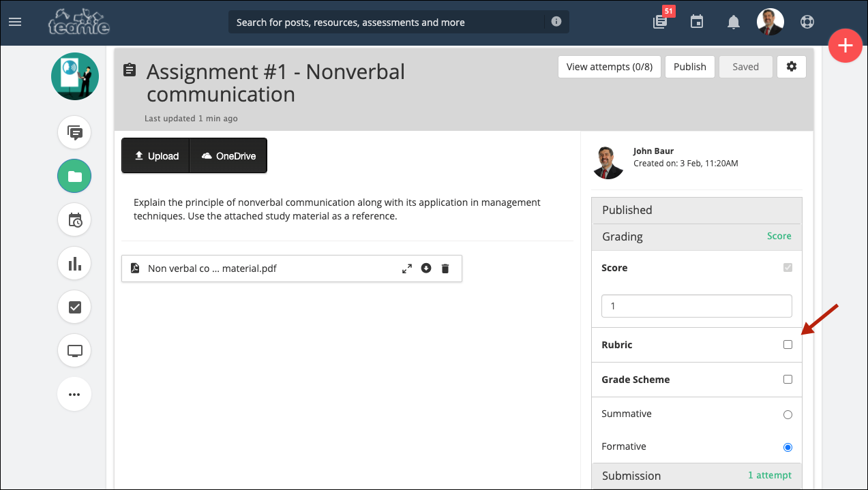Screen dimensions: 868x490
Task: Click 'Last updated 1 min ago' text
Action: tap(191, 119)
